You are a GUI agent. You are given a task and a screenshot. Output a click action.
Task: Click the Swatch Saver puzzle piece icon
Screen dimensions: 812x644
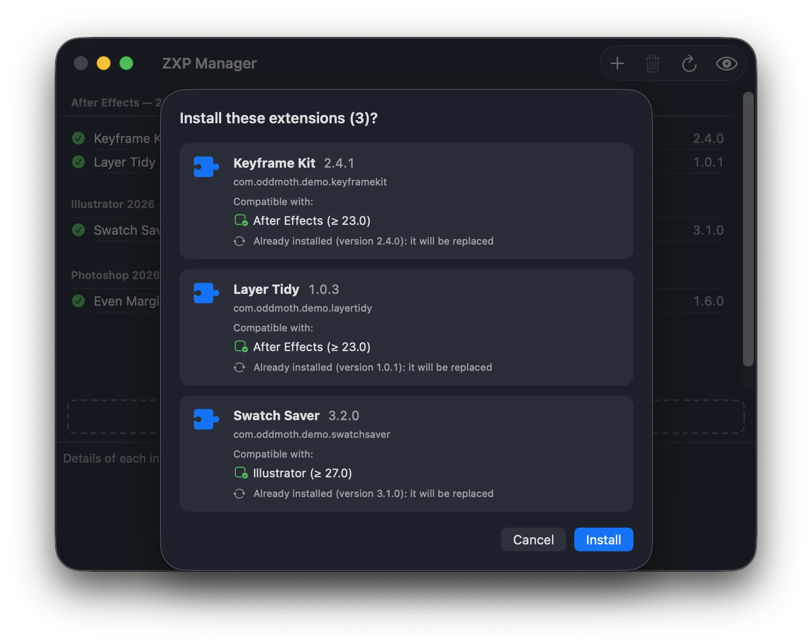206,419
